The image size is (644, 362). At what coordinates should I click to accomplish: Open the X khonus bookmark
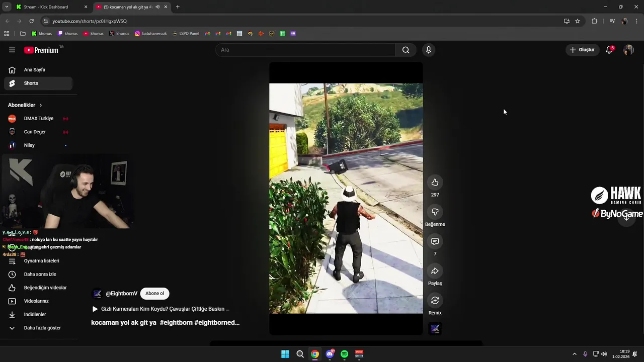(x=119, y=34)
